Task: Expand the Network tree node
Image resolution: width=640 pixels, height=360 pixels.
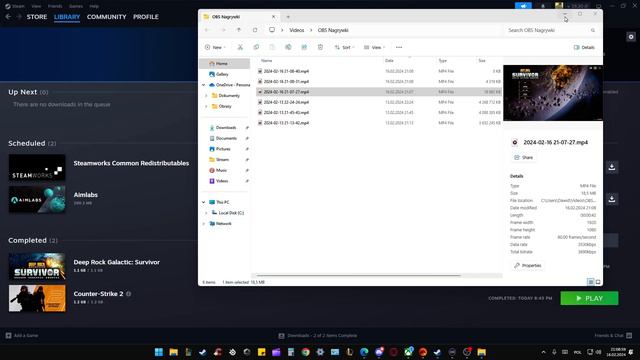Action: (204, 224)
